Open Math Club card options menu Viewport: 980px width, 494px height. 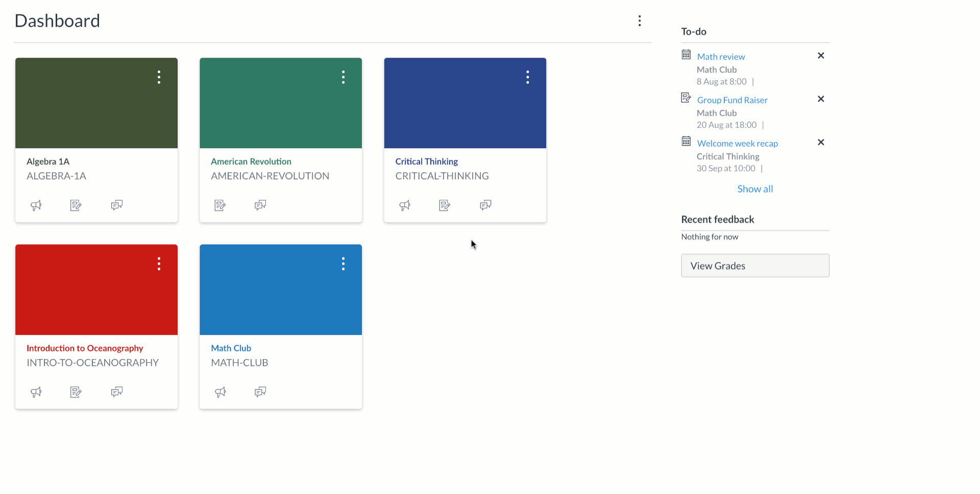(x=344, y=264)
